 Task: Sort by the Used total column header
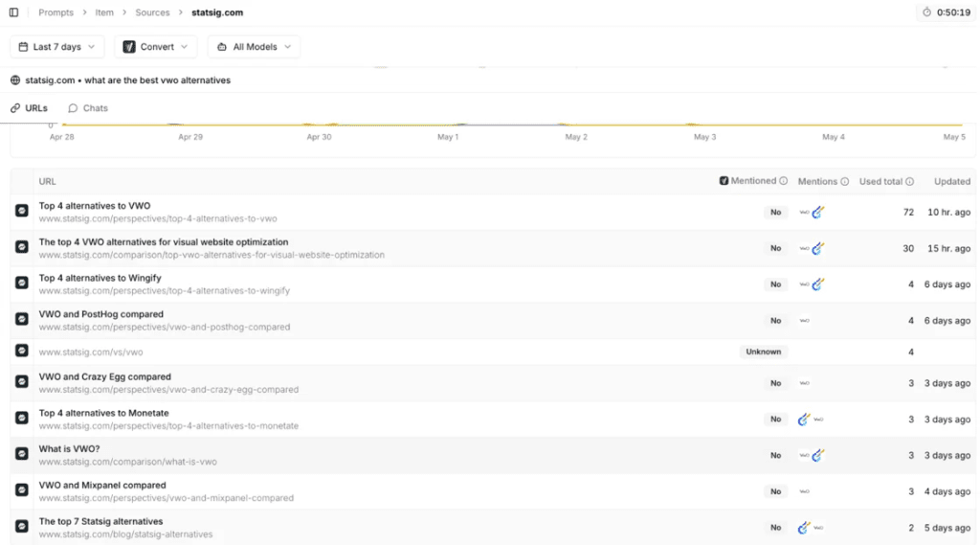(x=880, y=181)
